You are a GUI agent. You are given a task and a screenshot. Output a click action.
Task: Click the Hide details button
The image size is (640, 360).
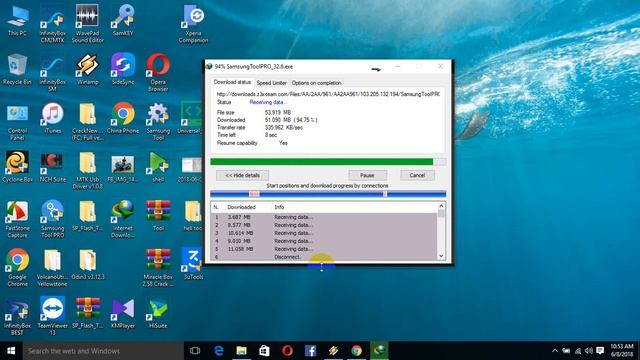(242, 175)
